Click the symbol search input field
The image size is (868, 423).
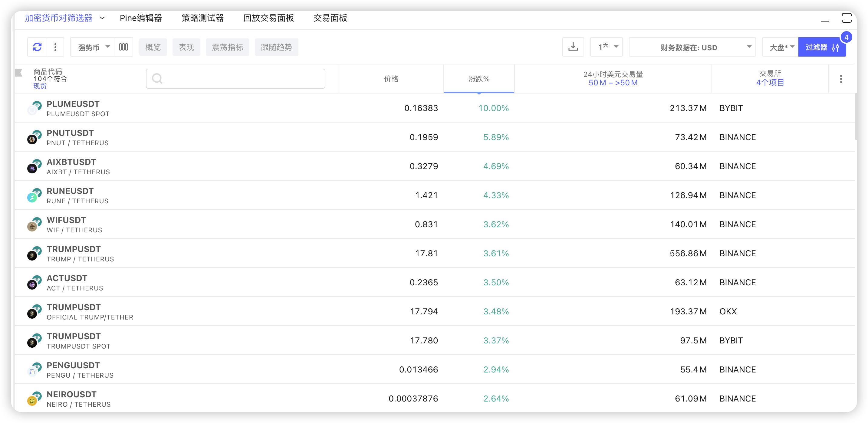pos(236,79)
